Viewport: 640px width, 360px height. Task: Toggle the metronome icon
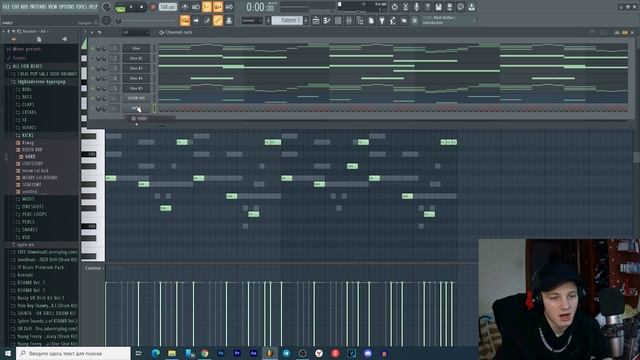click(184, 7)
